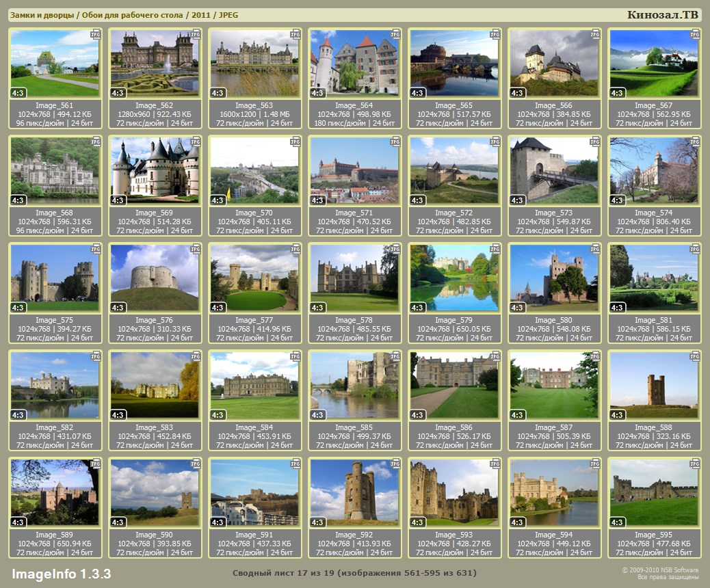Click the Сводный лист 17 из 19 footer
Screen dimensions: 710x588
pyautogui.click(x=354, y=573)
